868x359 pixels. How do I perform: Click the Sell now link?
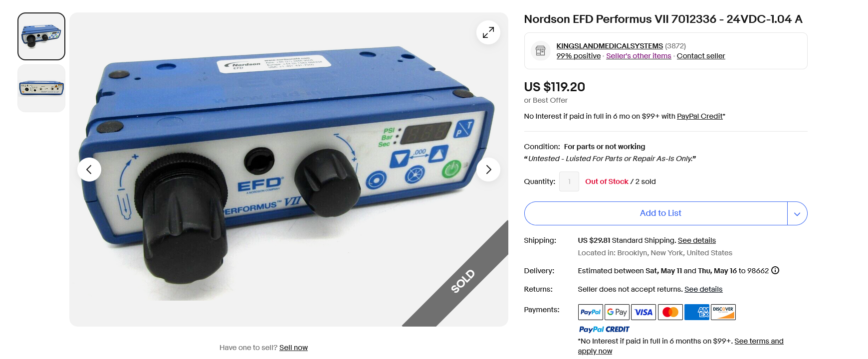293,348
